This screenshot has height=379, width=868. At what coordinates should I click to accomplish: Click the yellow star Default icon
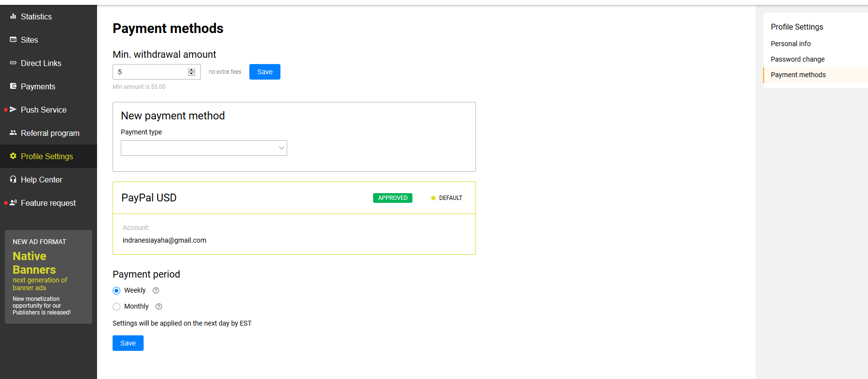coord(433,198)
